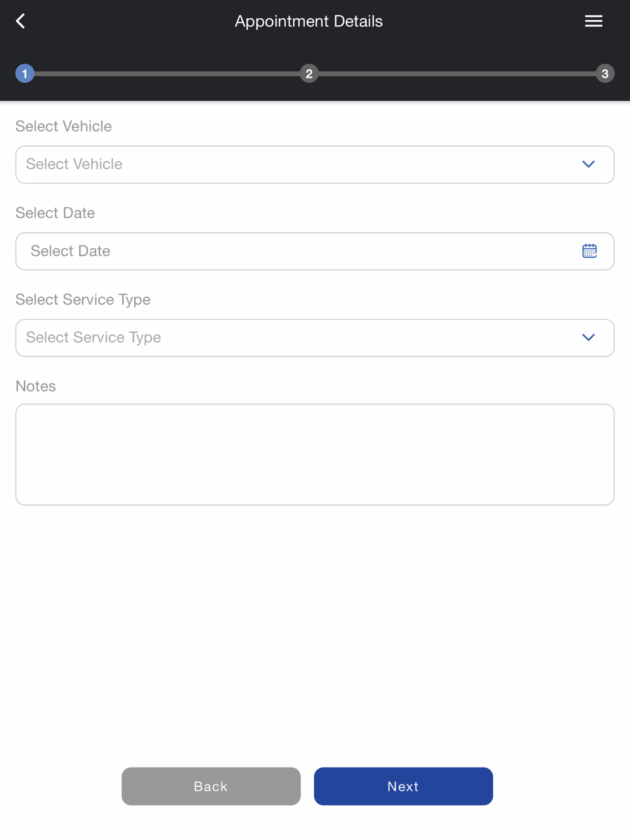Jump to step 3 in progress bar
This screenshot has width=630, height=840.
(605, 74)
